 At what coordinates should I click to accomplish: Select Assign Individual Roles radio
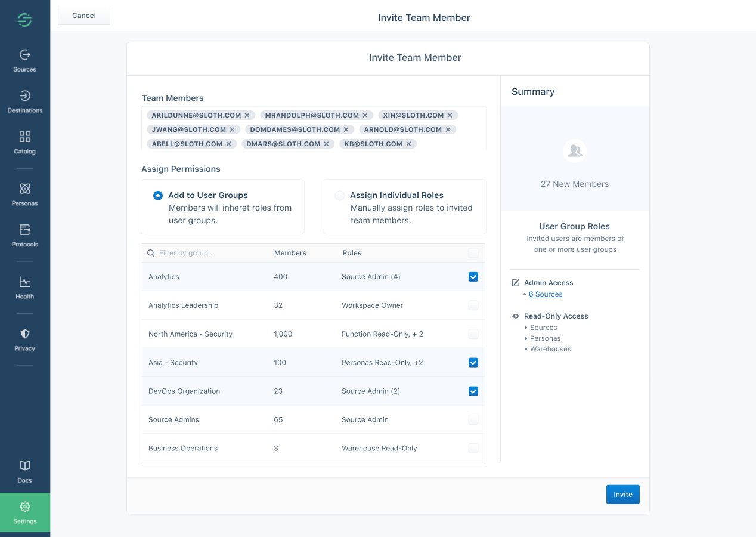point(340,196)
